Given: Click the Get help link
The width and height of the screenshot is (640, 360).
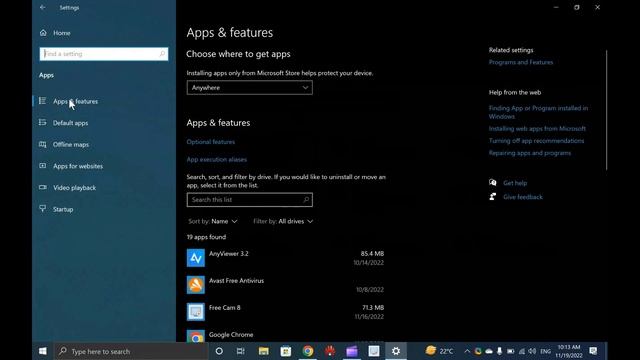Looking at the screenshot, I should click(x=515, y=183).
